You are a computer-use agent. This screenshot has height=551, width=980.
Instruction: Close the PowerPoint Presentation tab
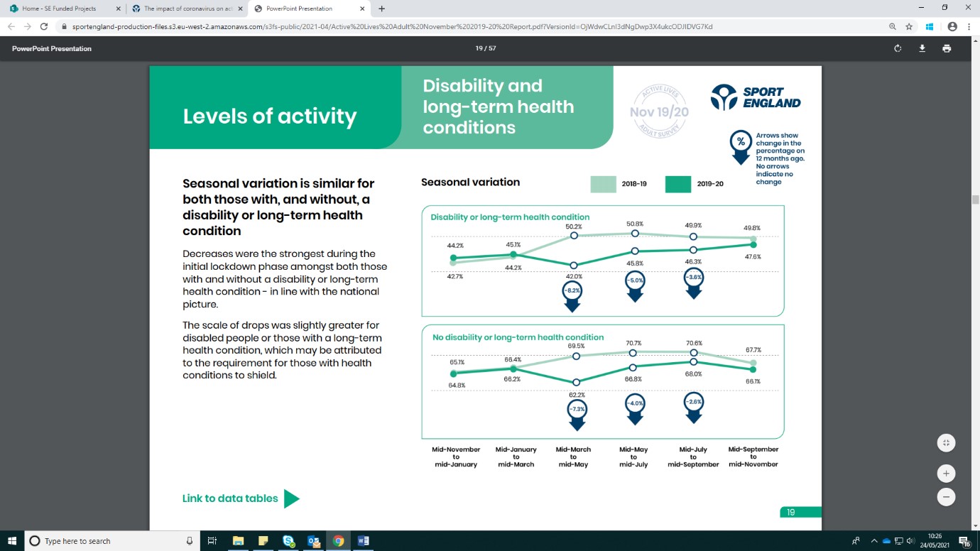[362, 9]
